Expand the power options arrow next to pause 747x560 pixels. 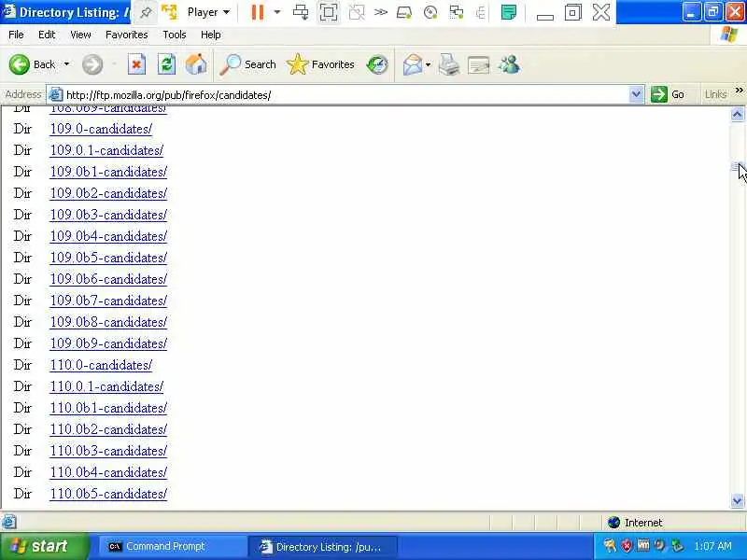click(x=277, y=12)
